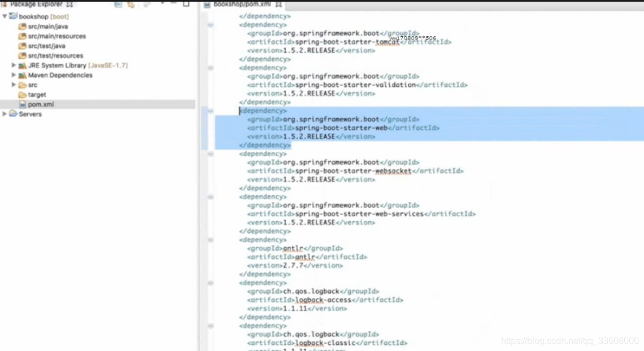644x351 pixels.
Task: Click ch.qos.logback groupId above logback-classic
Action: coord(313,335)
